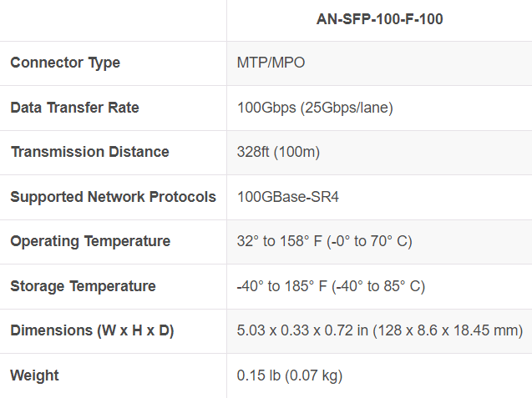Viewport: 532px width, 398px height.
Task: Click the 0.15 lb (0.07 kg) value
Action: click(290, 375)
